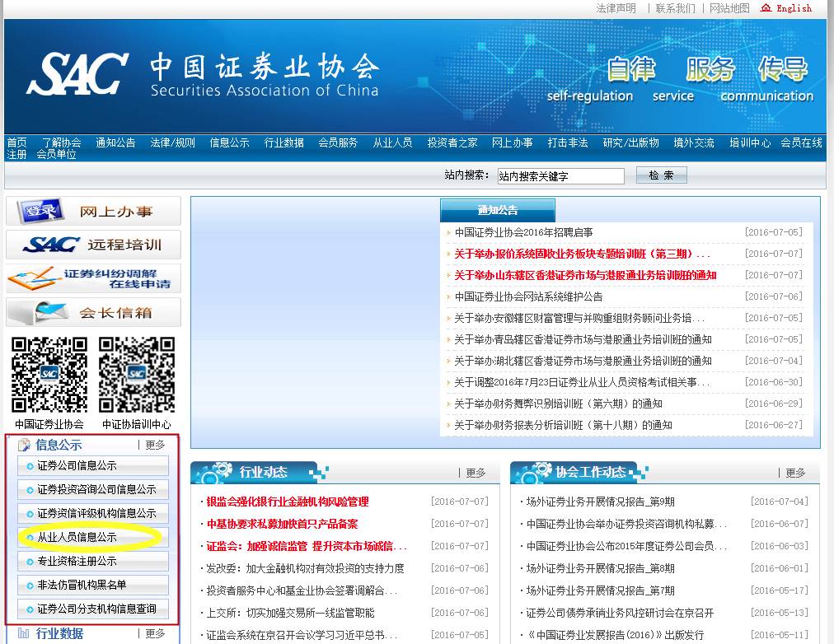Open 通知公告 navigation item
The width and height of the screenshot is (834, 644).
click(115, 142)
